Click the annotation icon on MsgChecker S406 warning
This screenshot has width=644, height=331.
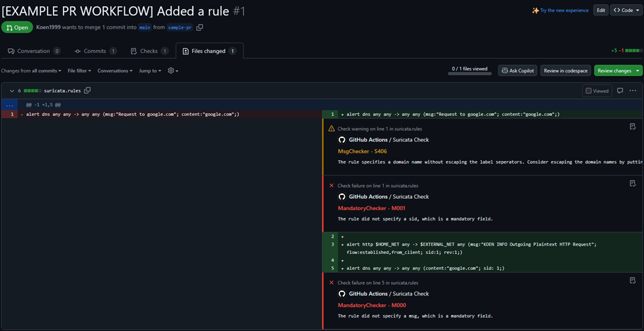(x=633, y=127)
